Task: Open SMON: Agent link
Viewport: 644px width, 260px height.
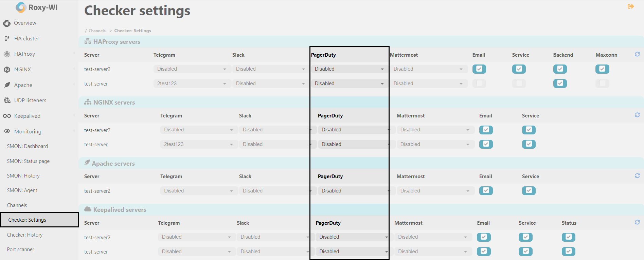Action: click(22, 190)
